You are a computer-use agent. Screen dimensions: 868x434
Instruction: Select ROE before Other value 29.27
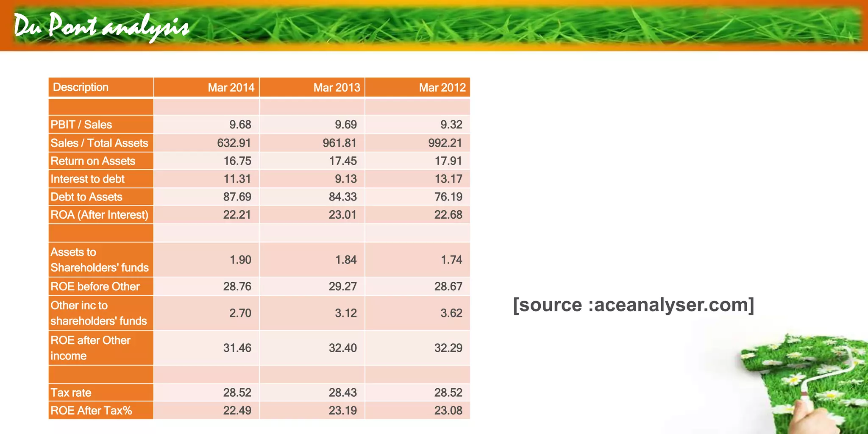click(x=343, y=287)
